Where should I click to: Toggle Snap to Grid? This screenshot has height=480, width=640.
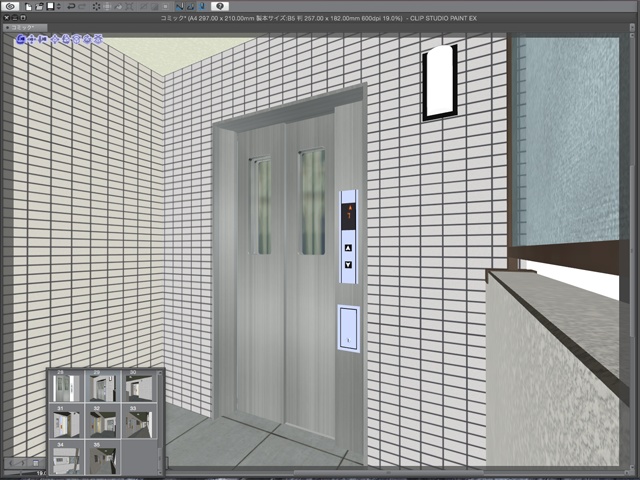pos(202,7)
